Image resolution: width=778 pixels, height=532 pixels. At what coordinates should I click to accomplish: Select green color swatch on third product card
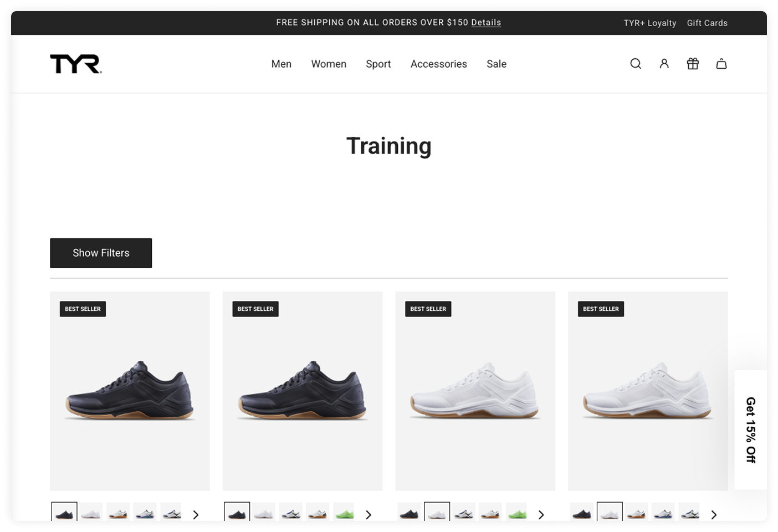(518, 512)
